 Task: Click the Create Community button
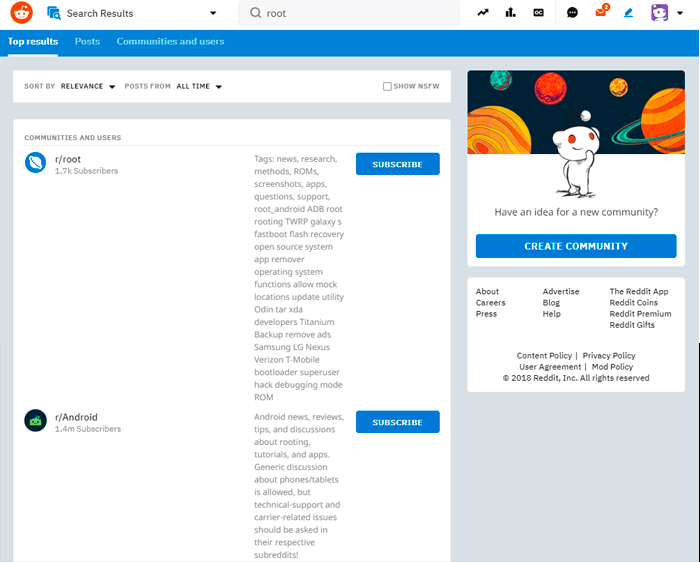click(x=576, y=246)
